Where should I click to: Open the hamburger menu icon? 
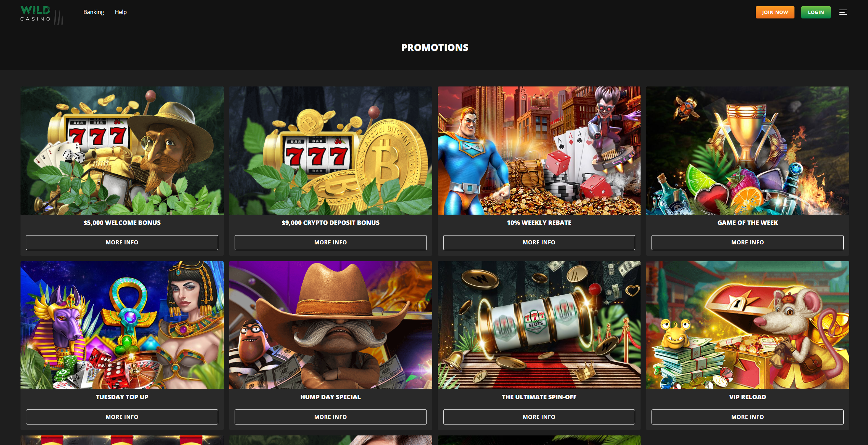click(843, 12)
